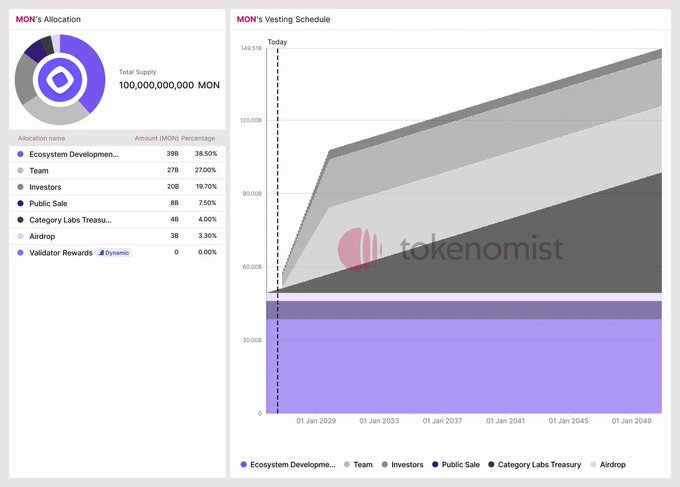Click the 27.00% percentage value
Screen dimensions: 680x487
coord(206,170)
